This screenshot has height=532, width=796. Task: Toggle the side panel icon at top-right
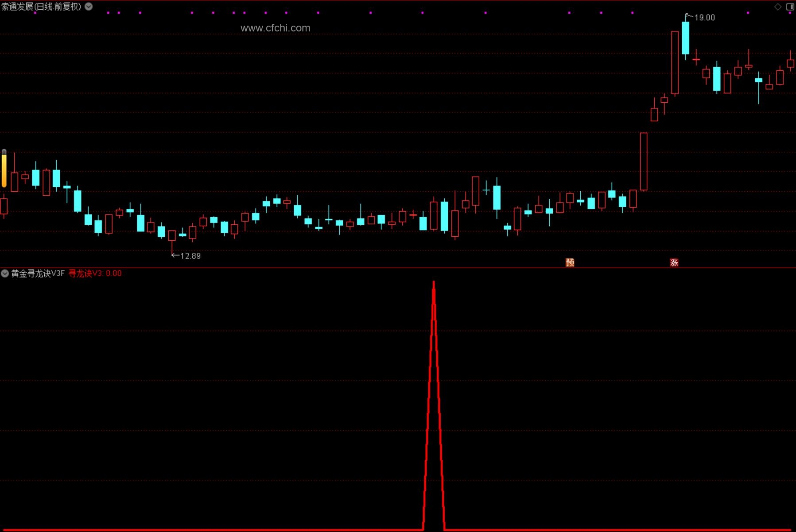790,7
